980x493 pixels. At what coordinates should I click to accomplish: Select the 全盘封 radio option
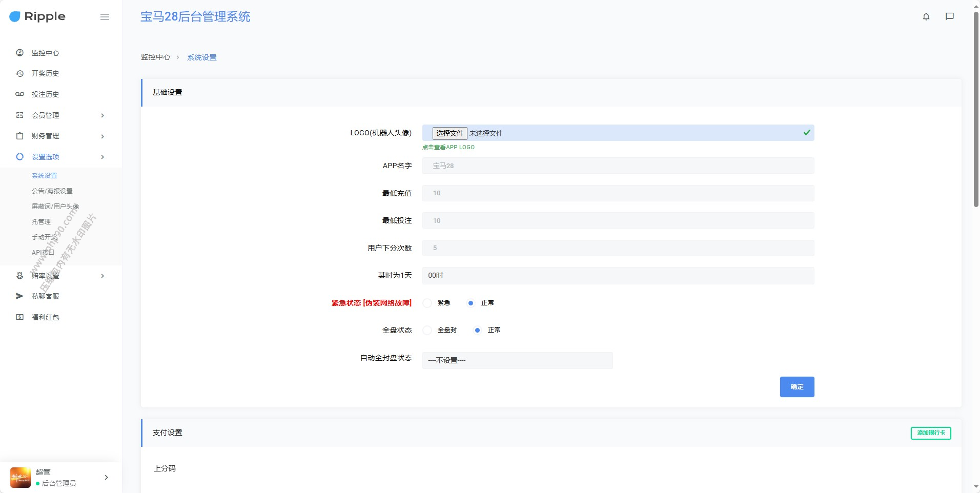[x=427, y=330]
